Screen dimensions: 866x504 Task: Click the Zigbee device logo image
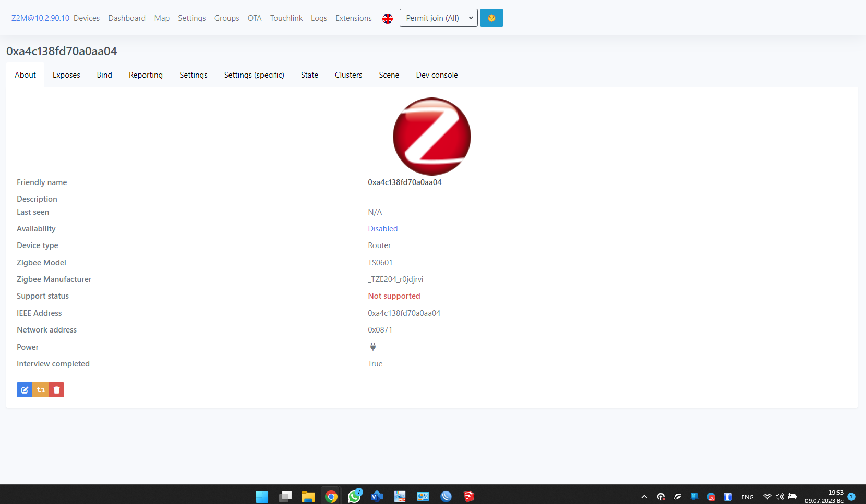click(x=431, y=136)
